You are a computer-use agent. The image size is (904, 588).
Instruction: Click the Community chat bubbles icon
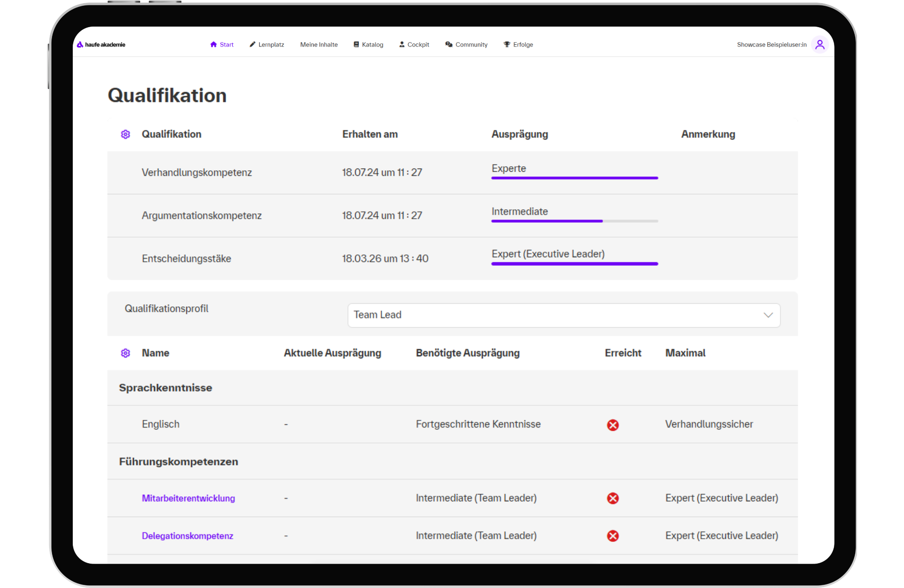449,44
